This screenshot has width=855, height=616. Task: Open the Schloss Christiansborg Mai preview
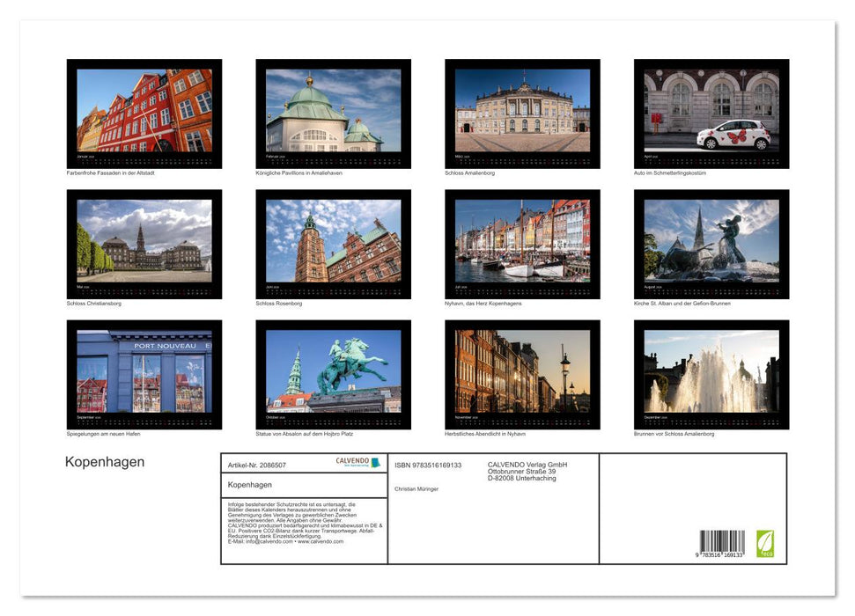(x=141, y=245)
